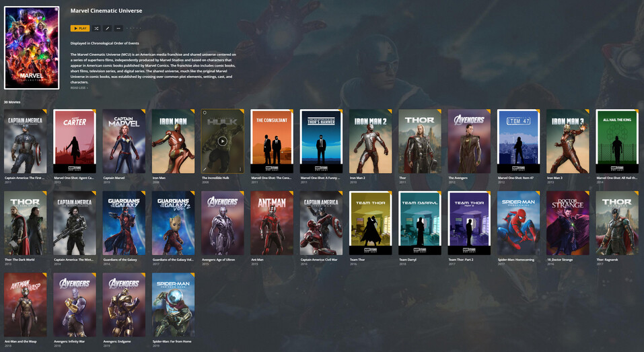Click the 'Guardians of the Galaxy' title below its 2014 poster
Image resolution: width=644 pixels, height=352 pixels.
click(x=120, y=260)
